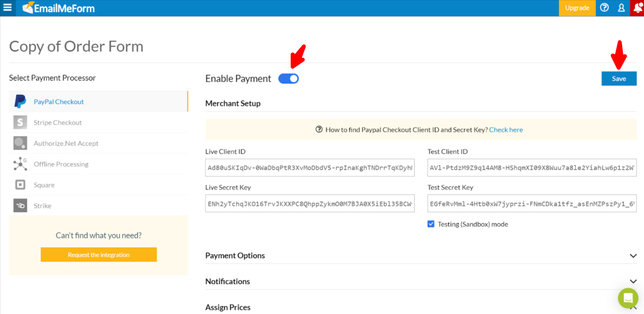Select Authorize.Net Accept processor
Viewport: 644px width, 314px height.
[x=99, y=143]
